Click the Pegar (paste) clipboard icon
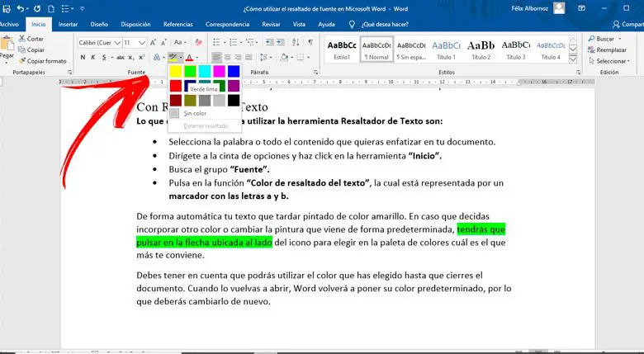The width and height of the screenshot is (644, 354). [6, 43]
